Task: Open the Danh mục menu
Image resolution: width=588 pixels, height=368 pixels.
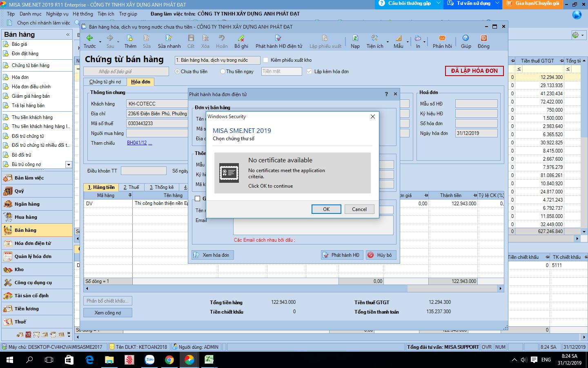Action: [30, 14]
